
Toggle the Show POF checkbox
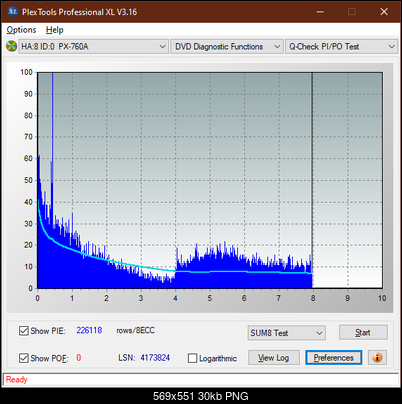point(24,358)
